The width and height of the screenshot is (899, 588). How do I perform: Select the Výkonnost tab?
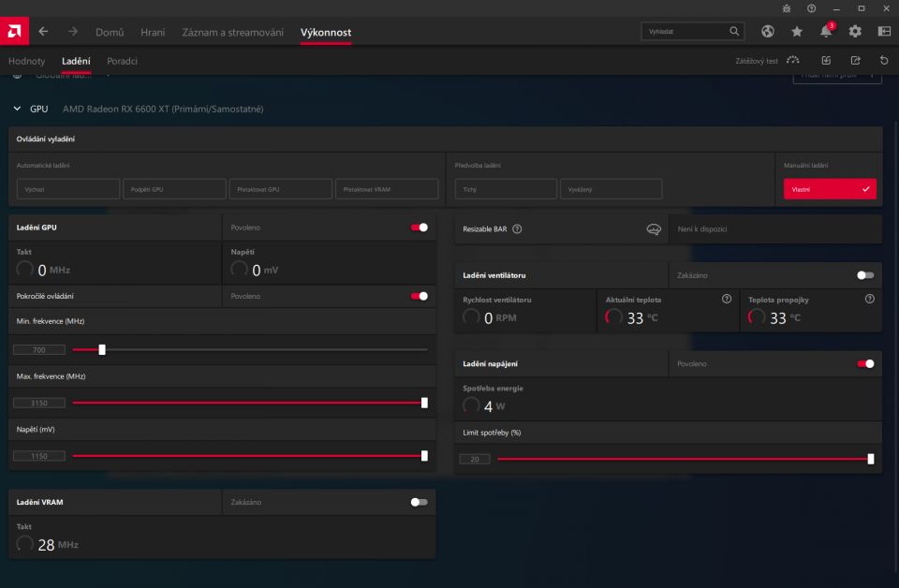click(x=326, y=32)
